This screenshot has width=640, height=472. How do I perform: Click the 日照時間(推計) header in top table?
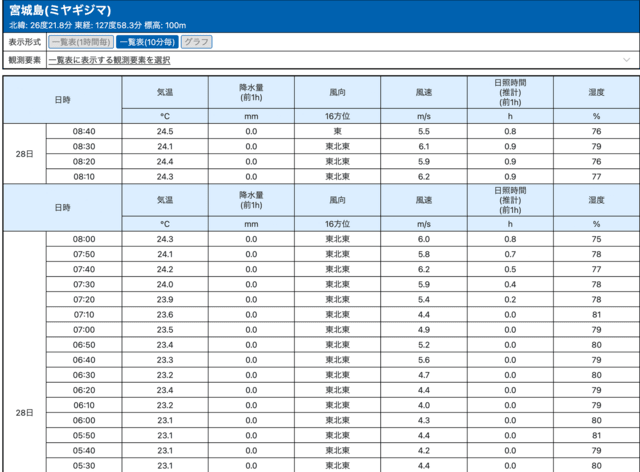click(510, 91)
